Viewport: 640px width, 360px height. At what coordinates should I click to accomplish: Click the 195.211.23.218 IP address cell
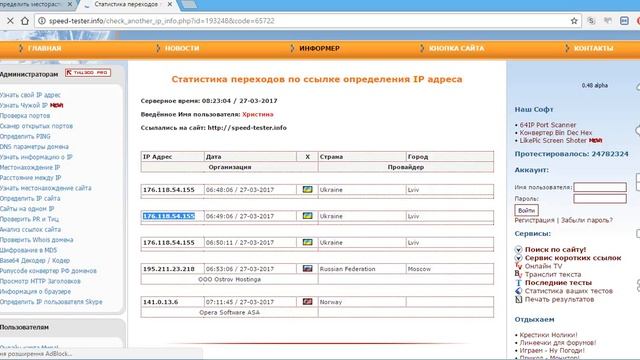coord(172,269)
